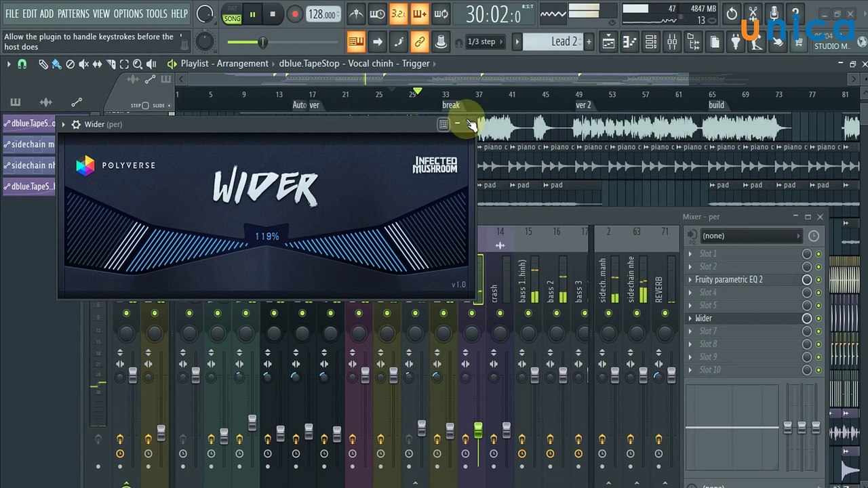Screen dimensions: 868x488
Task: Open the EDIT menu
Action: [29, 14]
